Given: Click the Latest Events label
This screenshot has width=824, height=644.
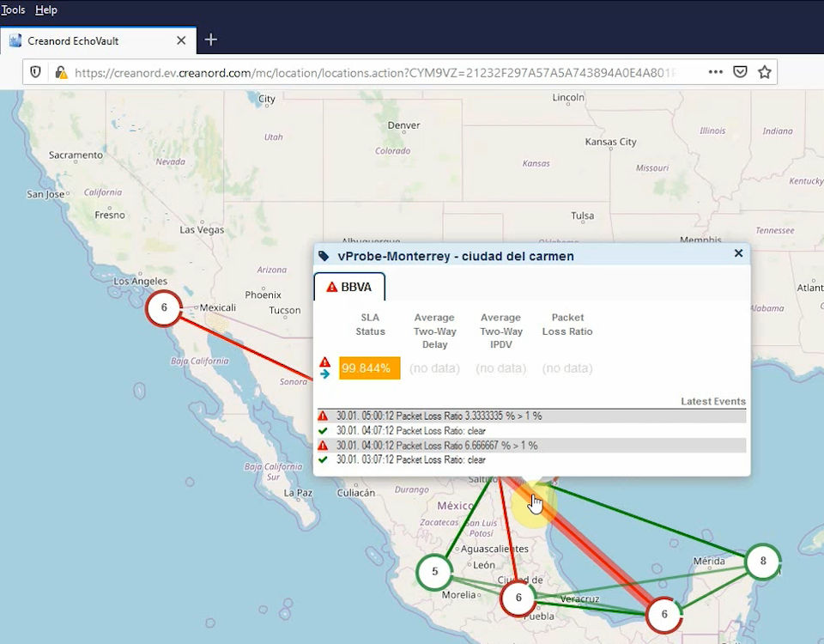Looking at the screenshot, I should [x=713, y=401].
